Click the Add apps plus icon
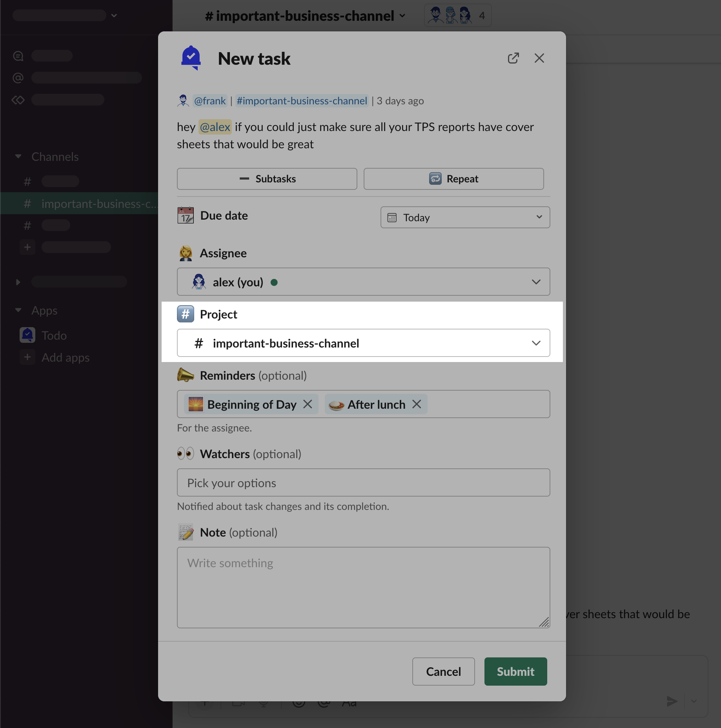Screen dimensions: 721x728 point(27,357)
